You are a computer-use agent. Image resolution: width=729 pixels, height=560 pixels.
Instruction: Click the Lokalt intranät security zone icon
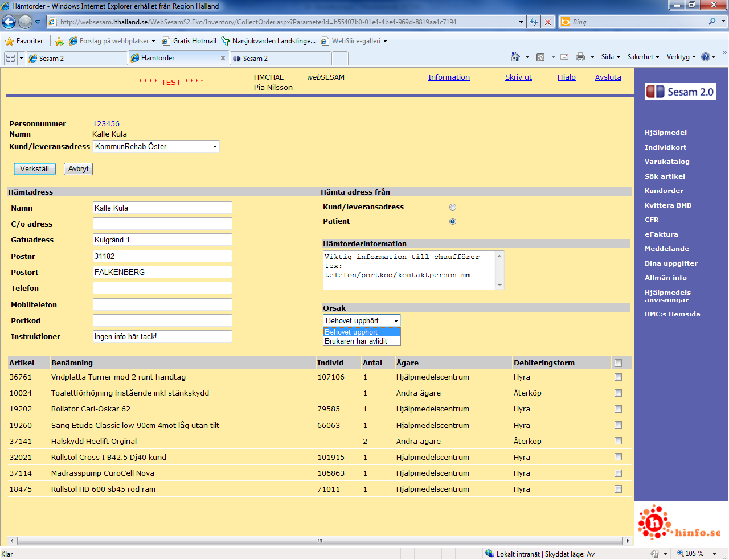click(x=489, y=554)
